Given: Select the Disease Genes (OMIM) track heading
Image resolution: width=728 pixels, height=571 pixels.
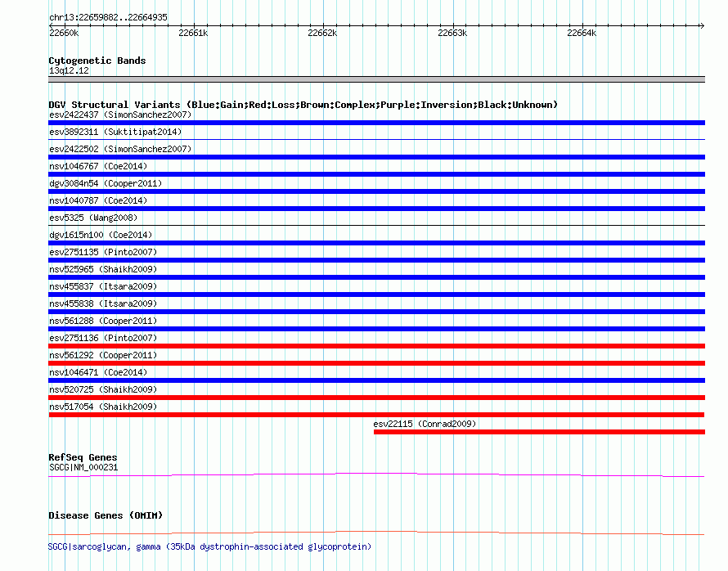Looking at the screenshot, I should (106, 515).
